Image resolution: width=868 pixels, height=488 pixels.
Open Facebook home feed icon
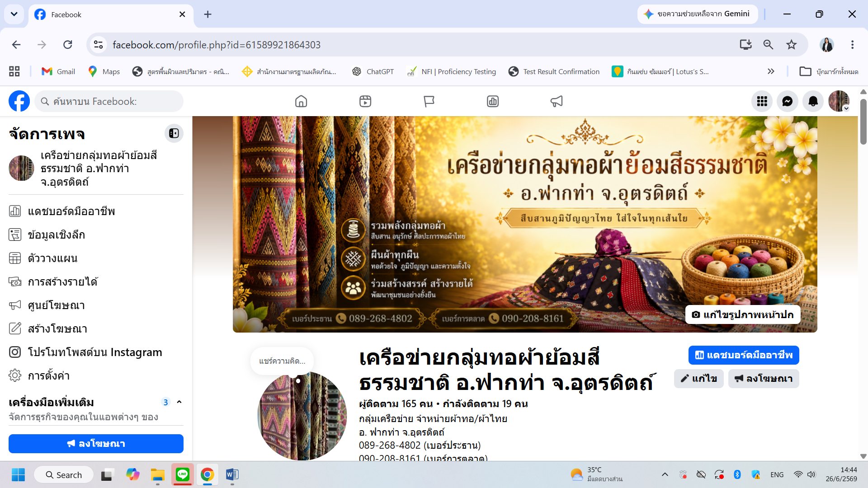[301, 101]
